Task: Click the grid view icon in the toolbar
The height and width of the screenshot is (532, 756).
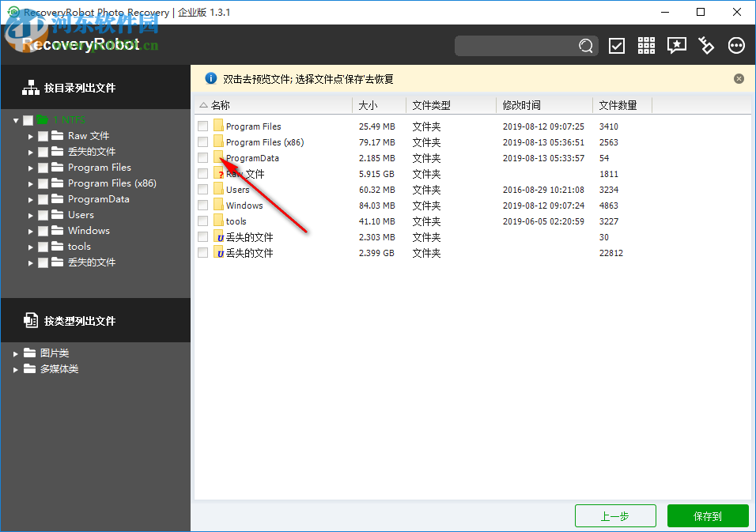Action: 646,45
